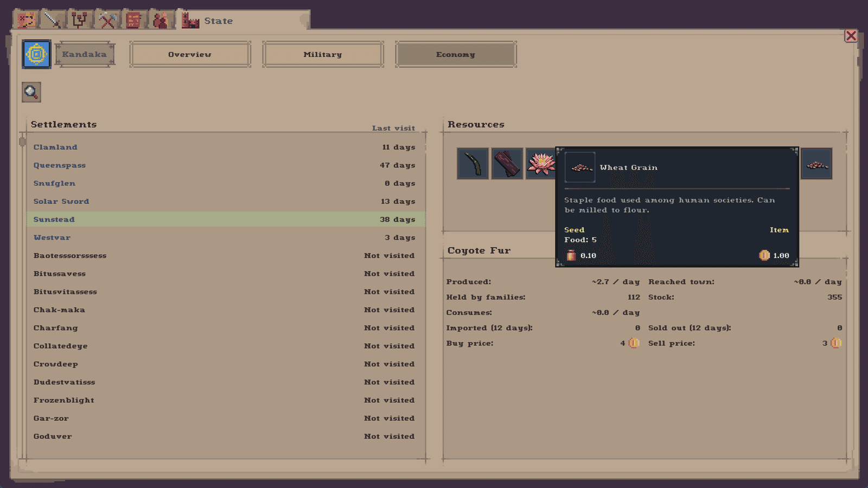Viewport: 868px width, 488px height.
Task: Click Baotesssorsssess in the settlements list
Action: point(226,255)
